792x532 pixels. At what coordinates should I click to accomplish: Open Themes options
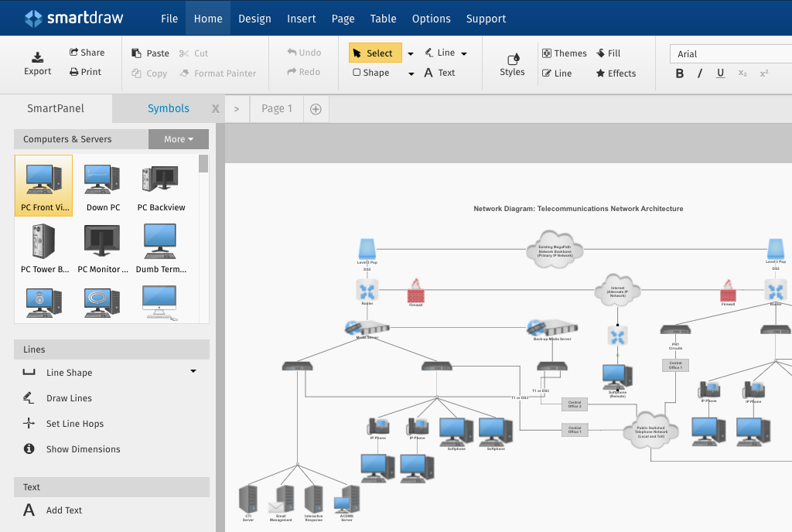pos(564,53)
